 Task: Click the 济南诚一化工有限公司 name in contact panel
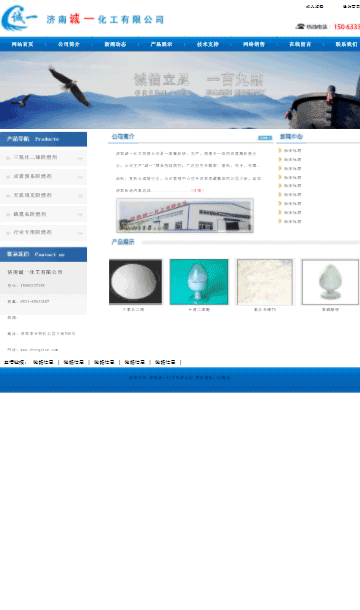[x=35, y=272]
